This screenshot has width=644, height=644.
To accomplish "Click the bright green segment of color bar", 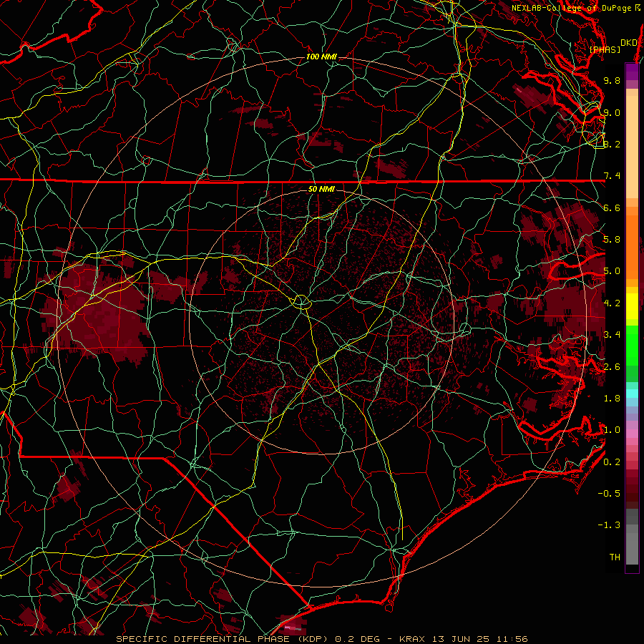I will tap(632, 344).
